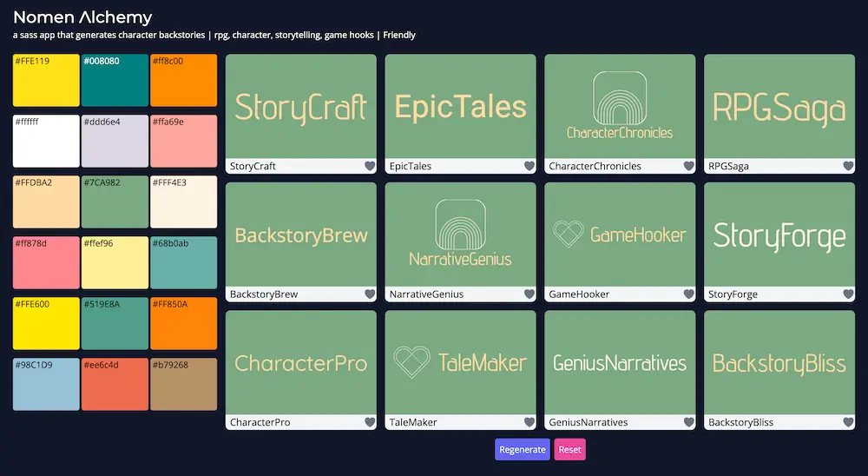Click the pink Reset button
This screenshot has height=476, width=868.
569,449
